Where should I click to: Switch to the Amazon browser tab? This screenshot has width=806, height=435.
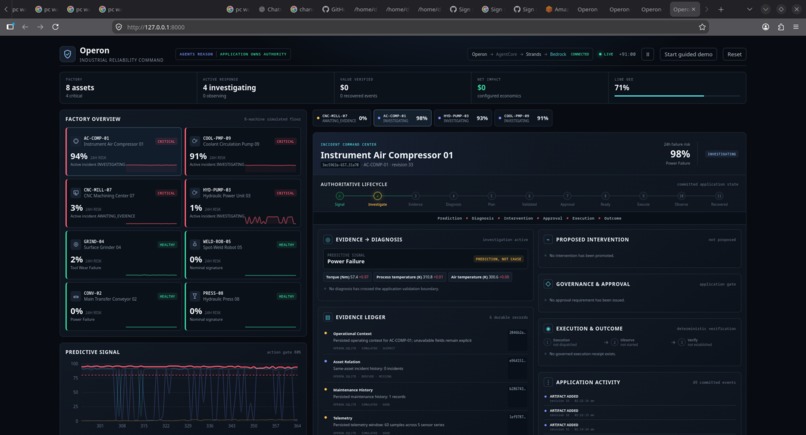[x=556, y=9]
